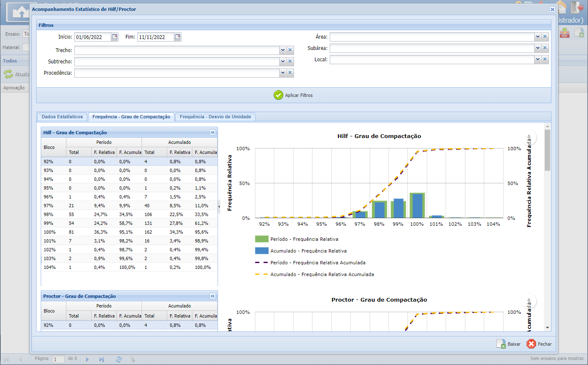Click the Fim date input field
This screenshot has width=588, height=365.
(x=155, y=37)
